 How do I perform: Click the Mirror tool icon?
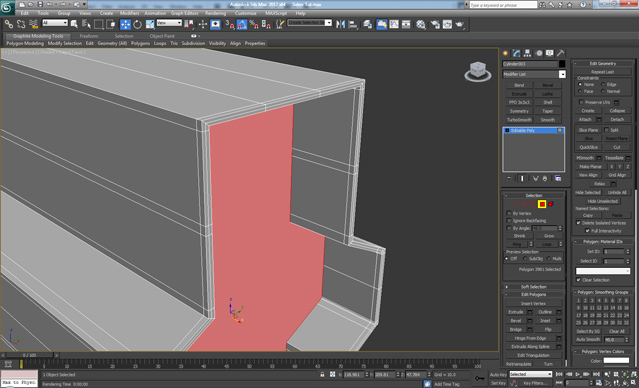340,24
